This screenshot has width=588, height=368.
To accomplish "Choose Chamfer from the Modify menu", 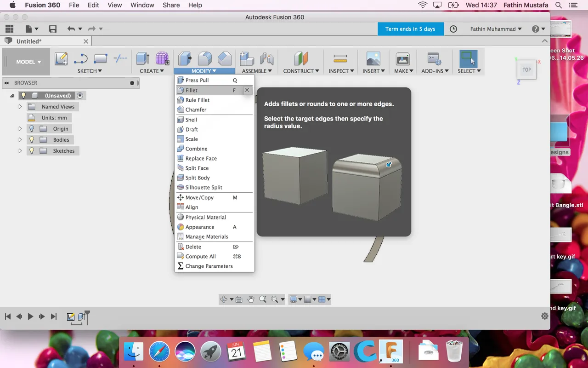I will [x=215, y=109].
